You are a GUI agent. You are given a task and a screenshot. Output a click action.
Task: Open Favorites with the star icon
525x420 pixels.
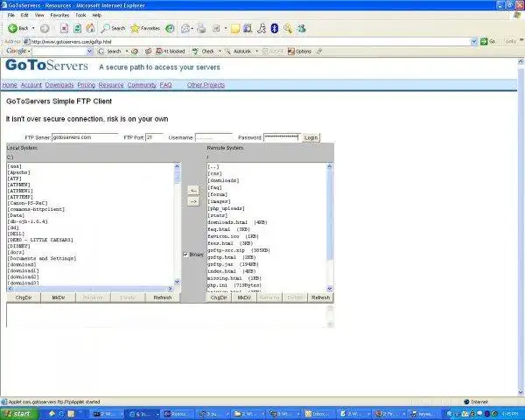click(145, 29)
